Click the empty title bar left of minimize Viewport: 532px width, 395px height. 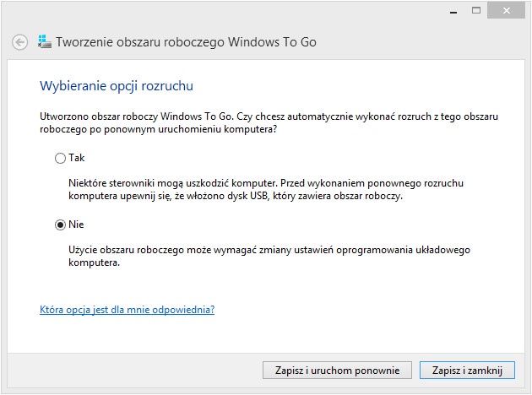[220, 11]
